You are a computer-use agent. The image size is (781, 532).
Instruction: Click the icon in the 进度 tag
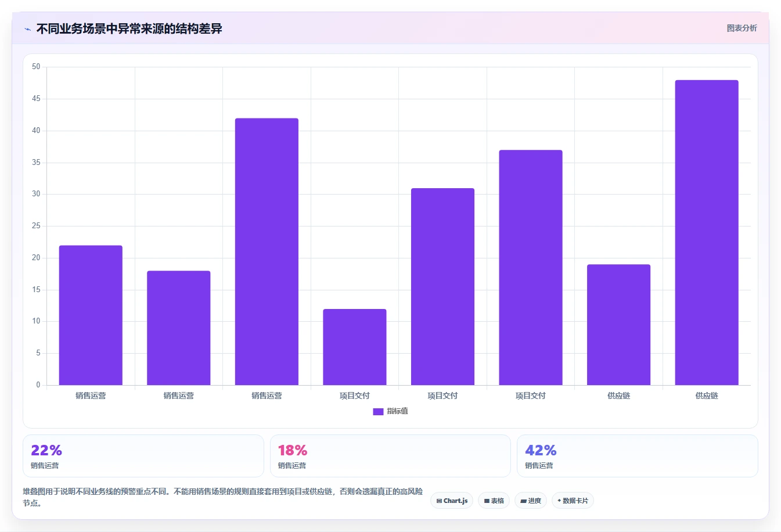click(x=523, y=501)
